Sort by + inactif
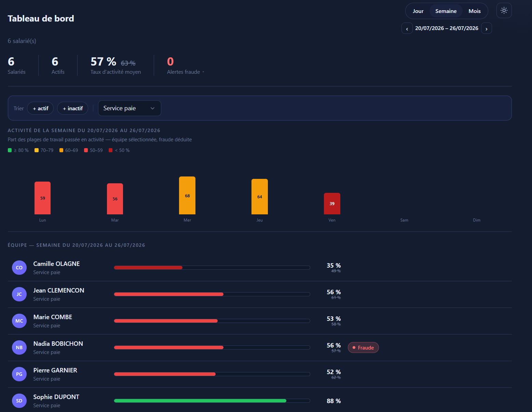Screen dimensions: 532x412 tap(72, 108)
